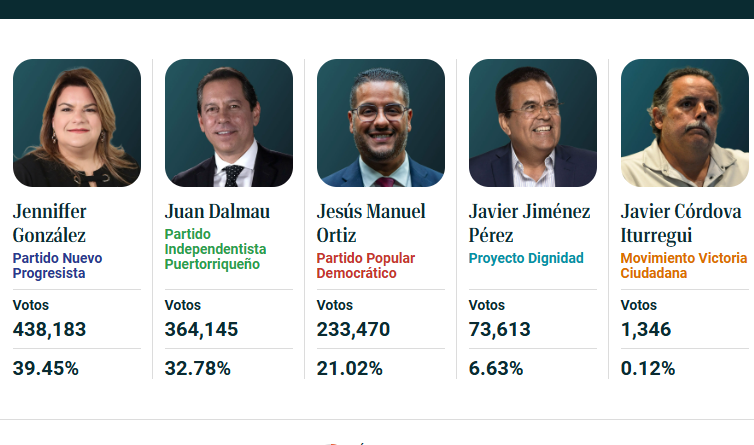Viewport: 754px width, 445px height.
Task: Click Jenniffer González's candidate photo
Action: [x=77, y=123]
